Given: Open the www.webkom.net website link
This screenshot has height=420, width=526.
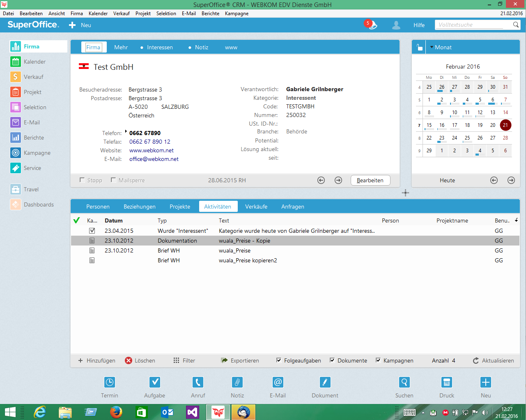Looking at the screenshot, I should tap(151, 150).
